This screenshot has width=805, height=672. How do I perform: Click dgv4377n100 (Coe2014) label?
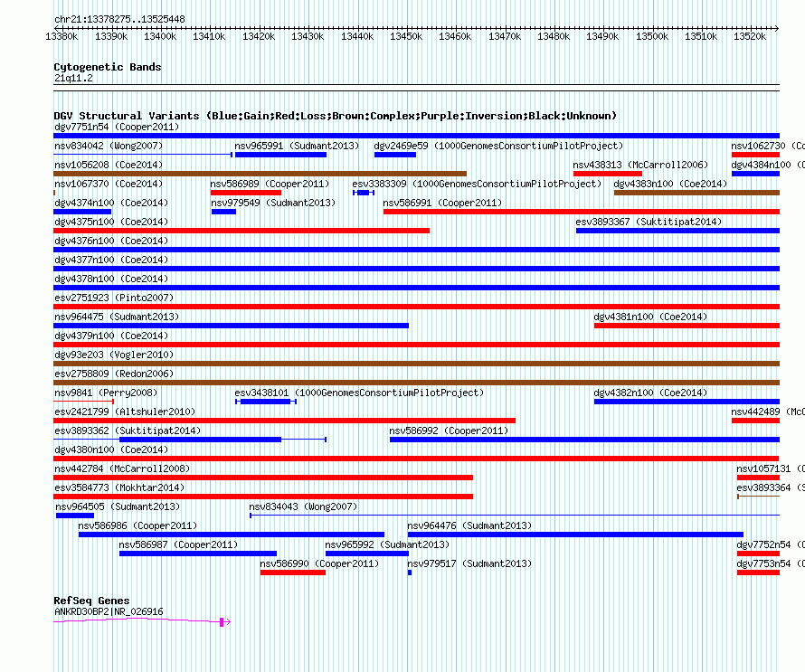tap(111, 260)
